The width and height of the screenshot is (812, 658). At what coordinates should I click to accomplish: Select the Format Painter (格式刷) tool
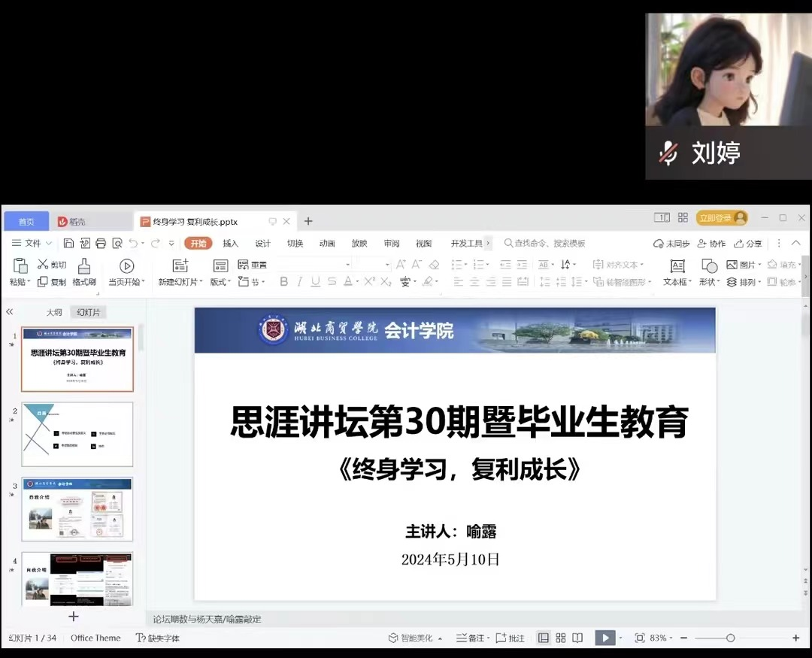pyautogui.click(x=83, y=272)
